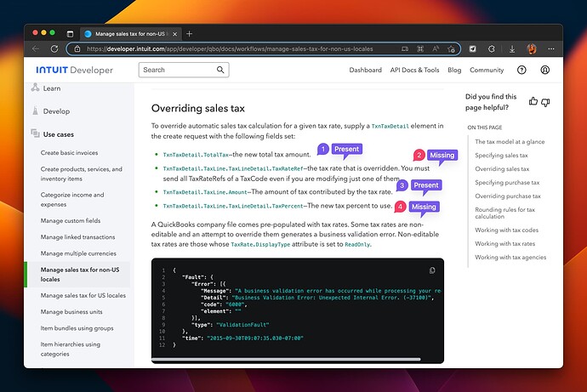Open Create basic invoices page
Image resolution: width=587 pixels, height=392 pixels.
(x=69, y=152)
